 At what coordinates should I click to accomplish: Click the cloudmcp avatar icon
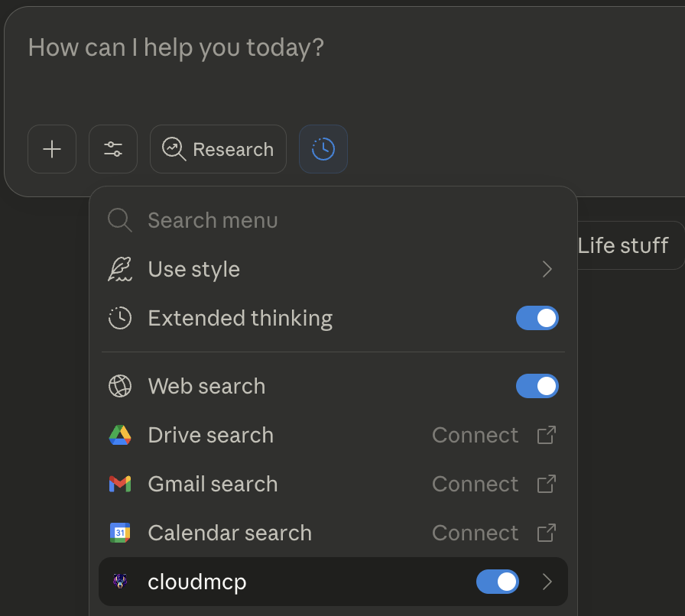[120, 582]
